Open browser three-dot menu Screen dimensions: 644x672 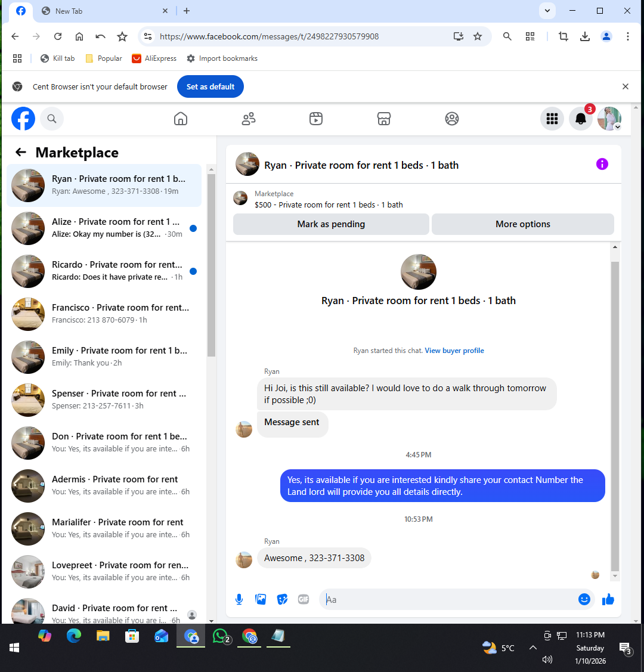(x=628, y=36)
